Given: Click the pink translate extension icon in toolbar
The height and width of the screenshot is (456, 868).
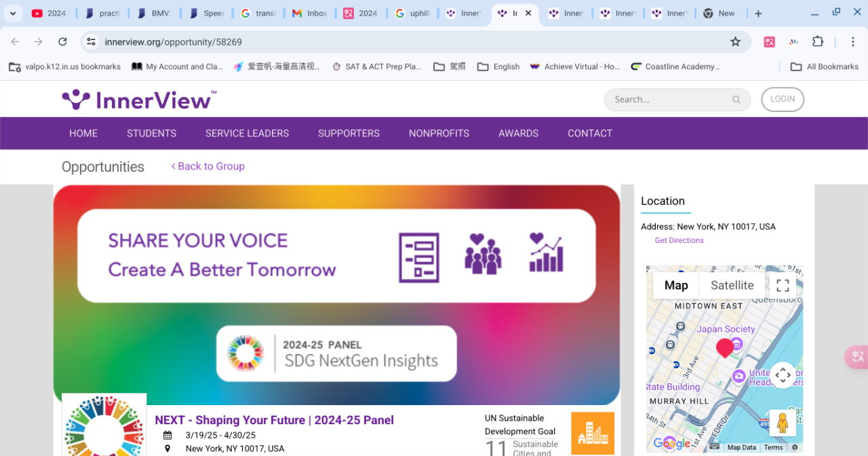Looking at the screenshot, I should [x=770, y=41].
